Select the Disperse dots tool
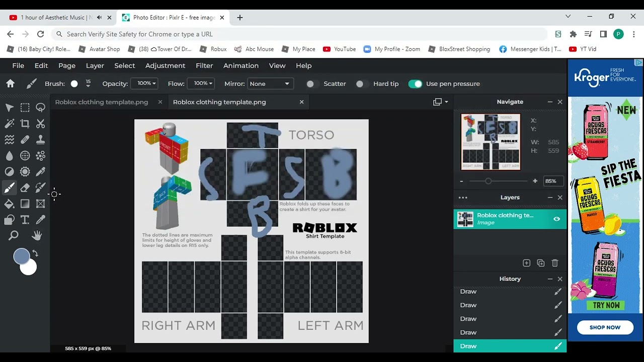The height and width of the screenshot is (362, 644). (41, 156)
